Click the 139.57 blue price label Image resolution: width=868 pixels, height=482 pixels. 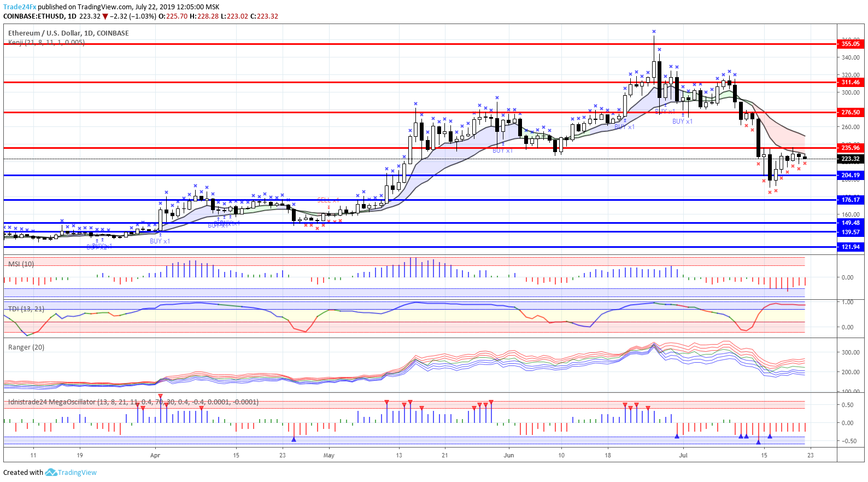[851, 232]
